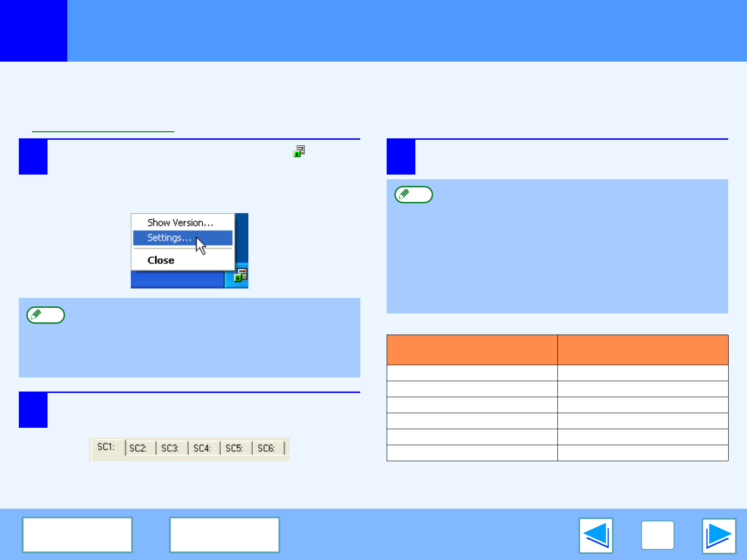Viewport: 747px width, 560px height.
Task: Open the SC5: tab
Action: pos(234,448)
